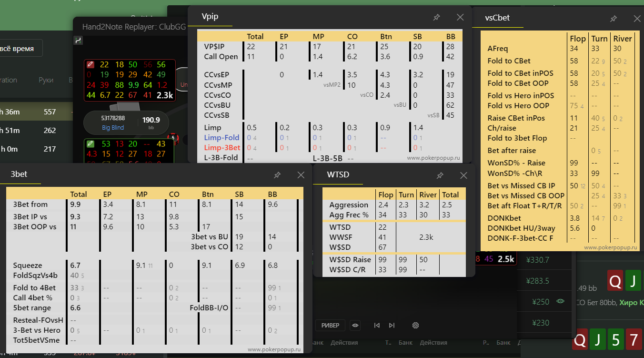This screenshot has height=358, width=644.
Task: Select session row with 557 hands
Action: click(x=36, y=112)
